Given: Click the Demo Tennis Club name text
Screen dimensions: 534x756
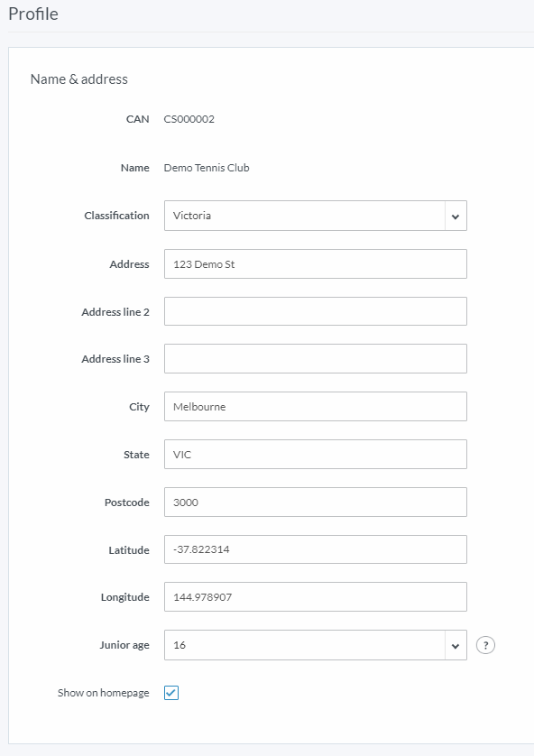Looking at the screenshot, I should pyautogui.click(x=207, y=168).
